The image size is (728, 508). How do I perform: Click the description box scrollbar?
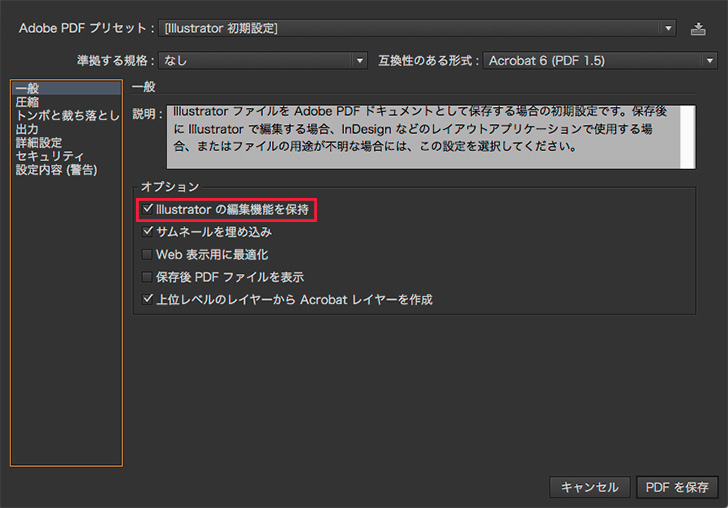(x=688, y=137)
